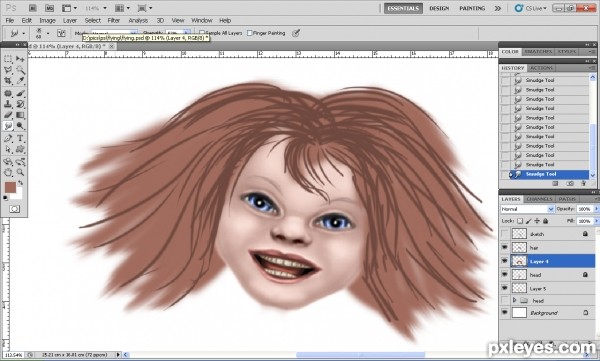
Task: Hide the Background layer
Action: coord(505,313)
